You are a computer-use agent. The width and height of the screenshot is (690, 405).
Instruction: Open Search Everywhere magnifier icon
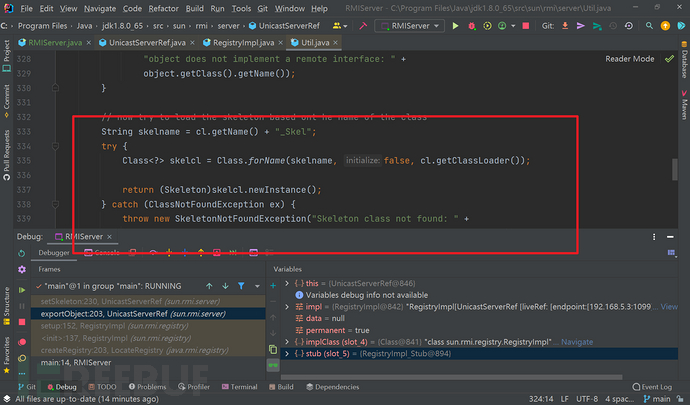point(649,26)
